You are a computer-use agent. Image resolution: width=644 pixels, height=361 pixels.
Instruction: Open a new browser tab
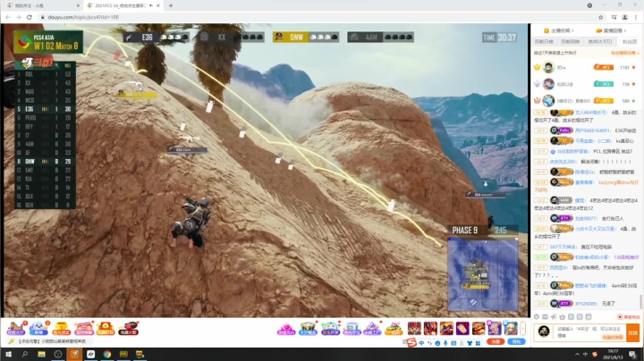(171, 5)
